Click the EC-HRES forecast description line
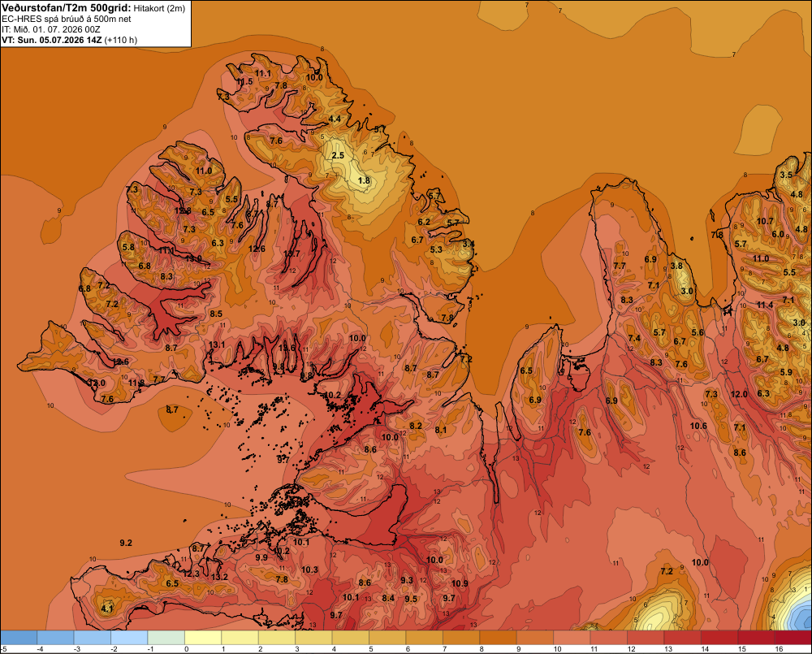This screenshot has height=654, width=812. click(67, 19)
